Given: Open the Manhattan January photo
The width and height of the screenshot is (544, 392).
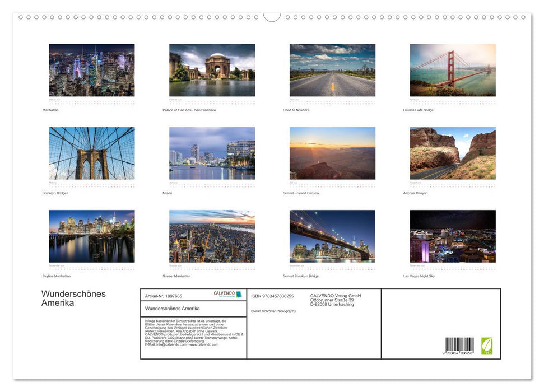Looking at the screenshot, I should click(x=91, y=69).
